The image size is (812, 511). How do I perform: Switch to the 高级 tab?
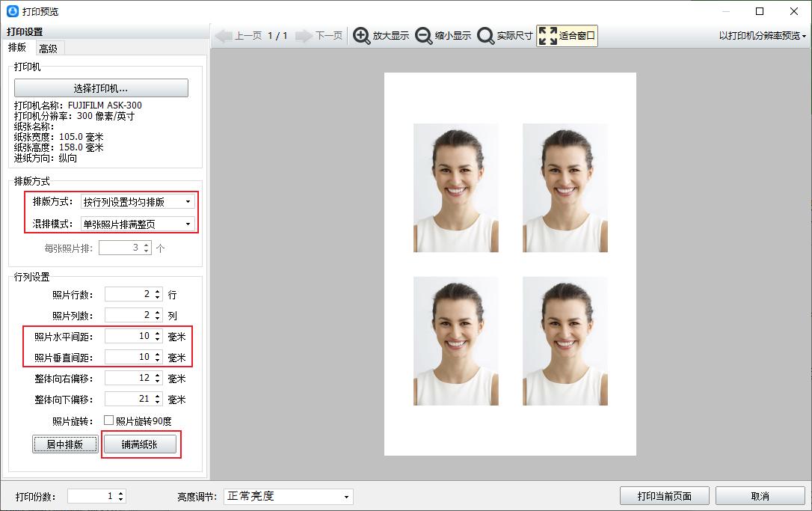point(49,48)
